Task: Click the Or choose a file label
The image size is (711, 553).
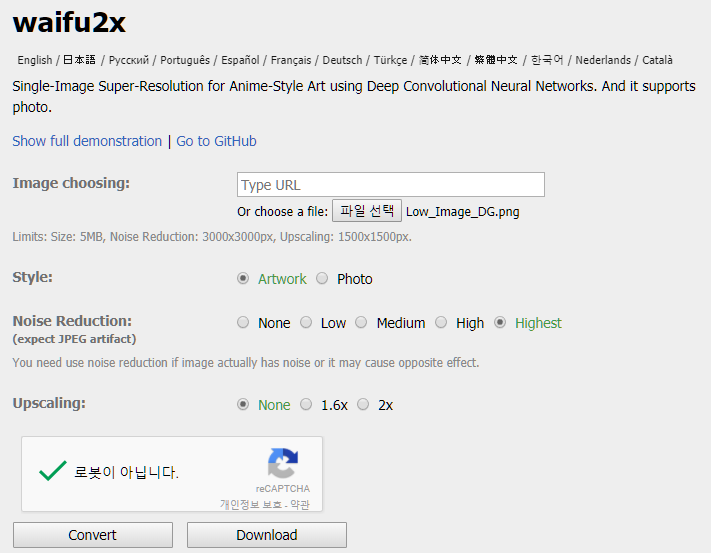Action: point(282,212)
